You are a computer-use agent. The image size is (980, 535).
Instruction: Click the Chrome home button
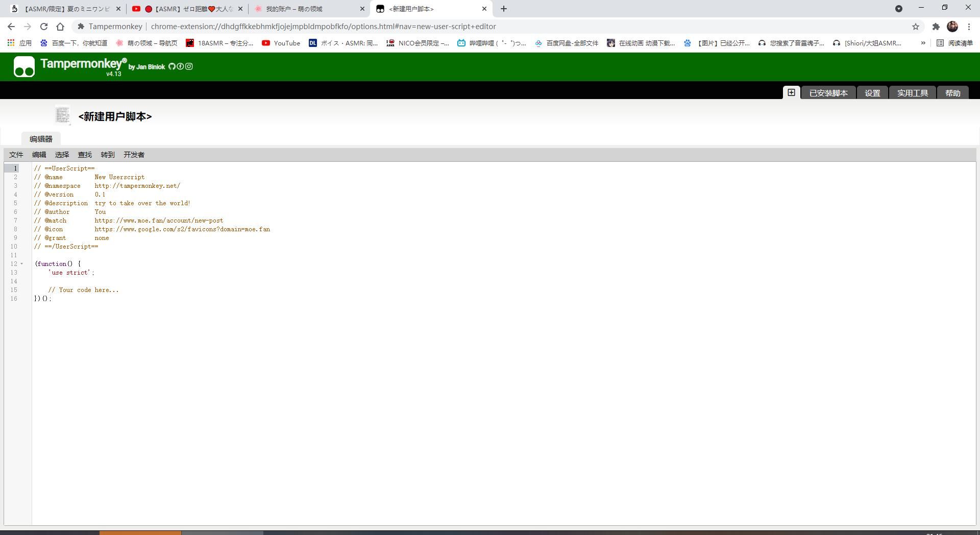(x=60, y=27)
